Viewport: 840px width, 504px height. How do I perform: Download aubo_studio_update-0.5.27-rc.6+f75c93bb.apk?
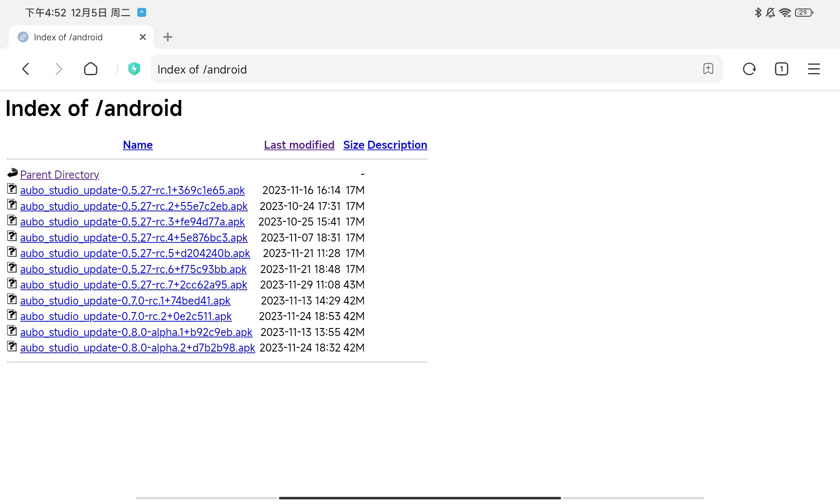click(x=134, y=269)
